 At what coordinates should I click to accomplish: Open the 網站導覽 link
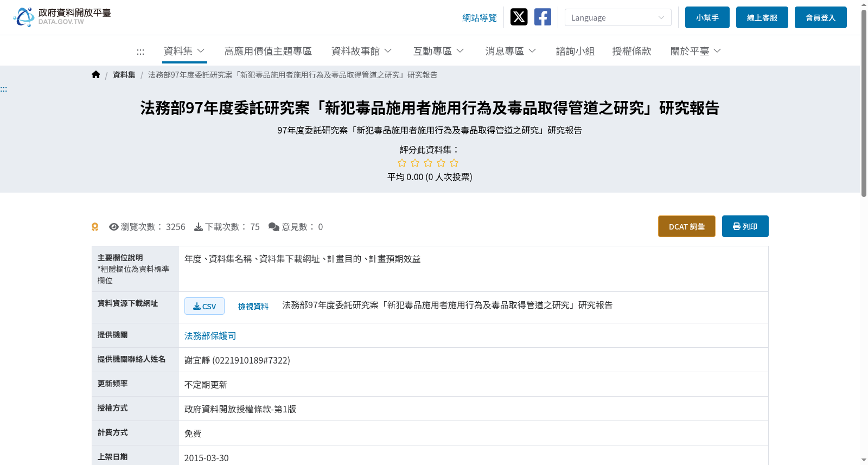(480, 18)
